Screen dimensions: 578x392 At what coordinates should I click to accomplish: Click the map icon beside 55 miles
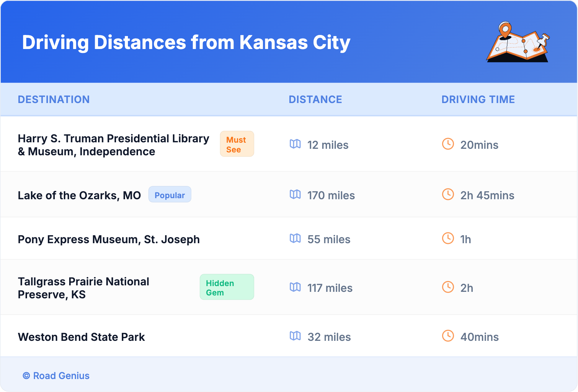click(295, 239)
